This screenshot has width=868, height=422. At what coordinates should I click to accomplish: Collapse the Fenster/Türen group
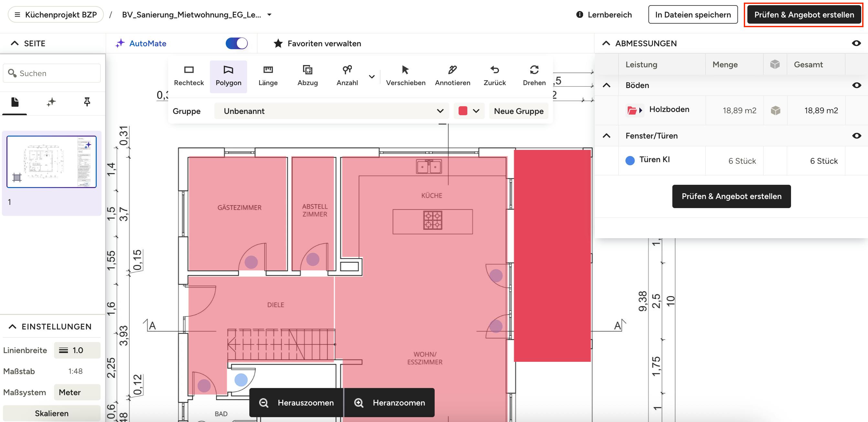pyautogui.click(x=606, y=136)
